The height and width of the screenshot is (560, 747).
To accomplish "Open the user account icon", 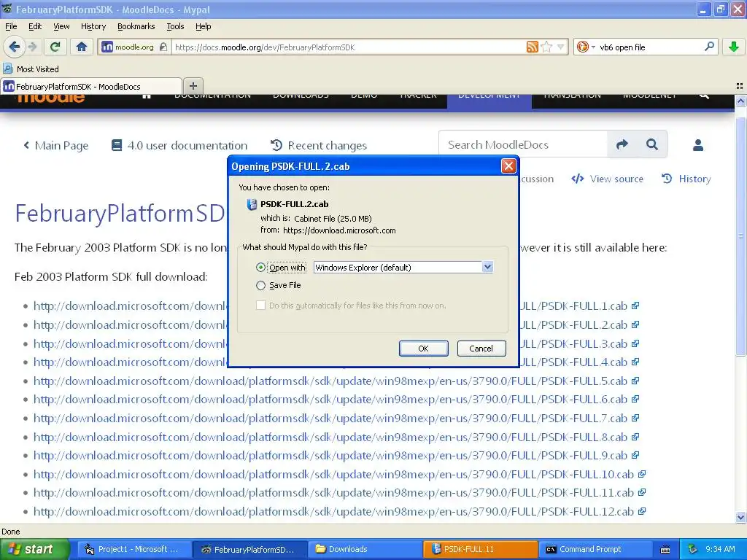I will (698, 145).
